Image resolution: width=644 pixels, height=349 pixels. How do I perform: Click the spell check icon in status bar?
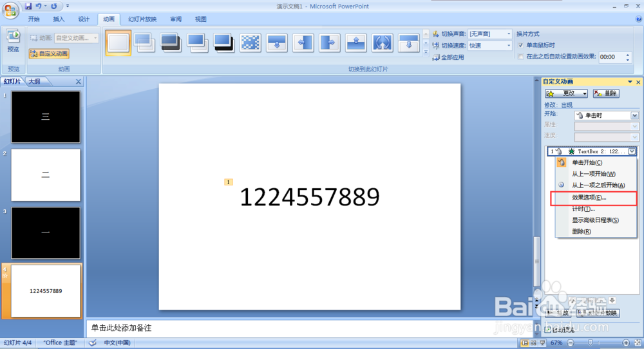93,343
